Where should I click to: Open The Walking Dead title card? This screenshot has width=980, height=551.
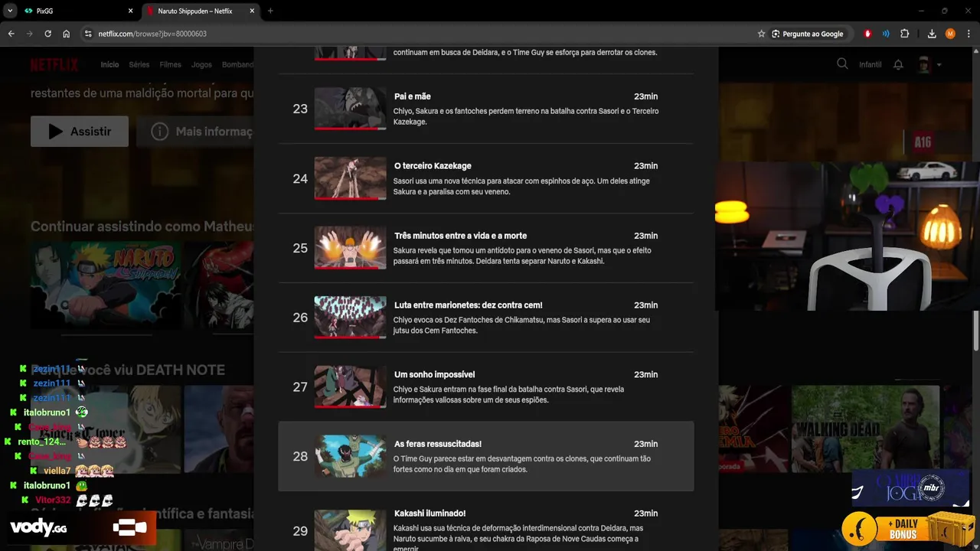866,429
